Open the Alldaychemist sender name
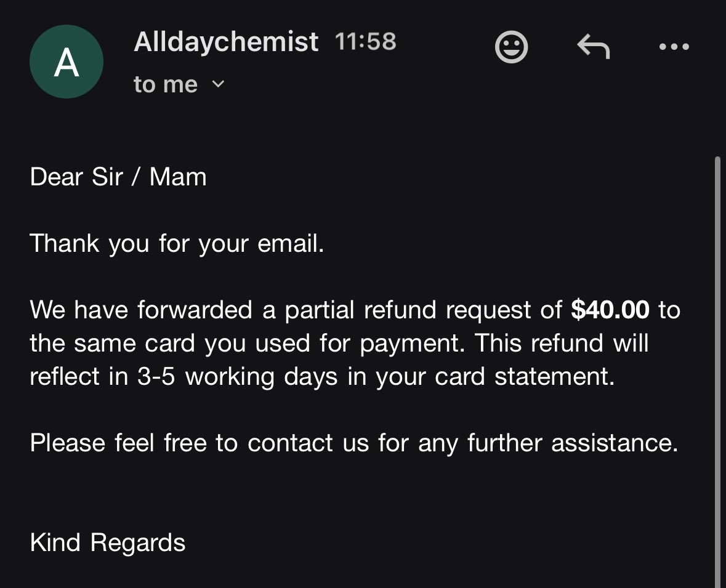This screenshot has height=588, width=726. (x=226, y=42)
